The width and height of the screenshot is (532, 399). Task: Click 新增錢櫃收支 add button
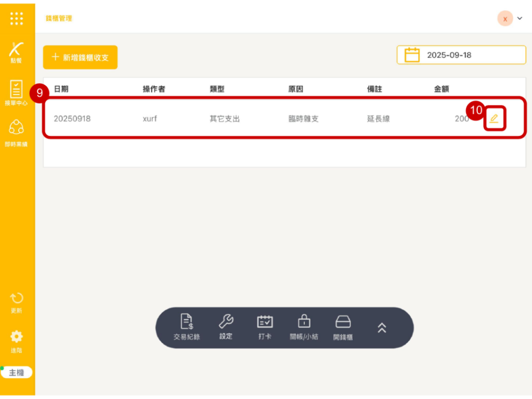pos(80,57)
